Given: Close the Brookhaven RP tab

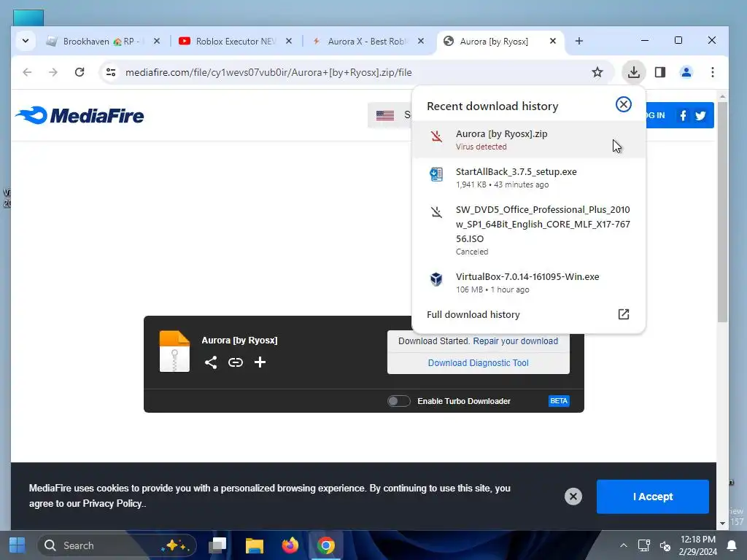Looking at the screenshot, I should (x=157, y=41).
